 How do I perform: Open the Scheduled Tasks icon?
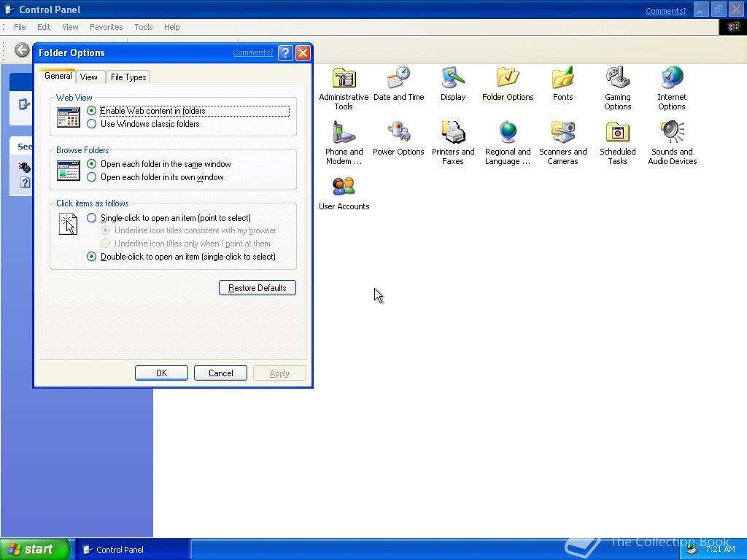pos(617,143)
